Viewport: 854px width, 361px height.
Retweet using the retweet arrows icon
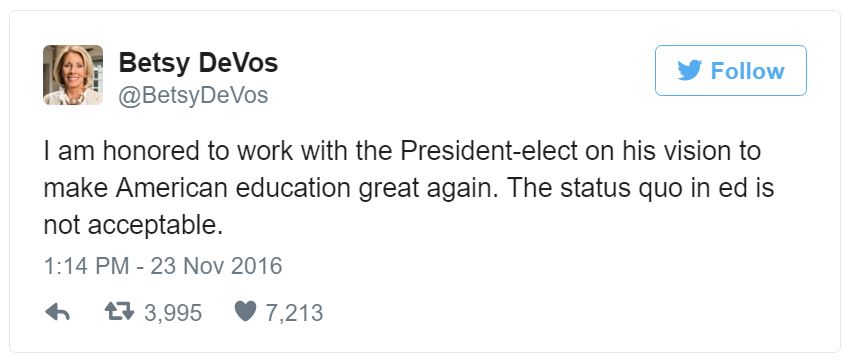[119, 312]
